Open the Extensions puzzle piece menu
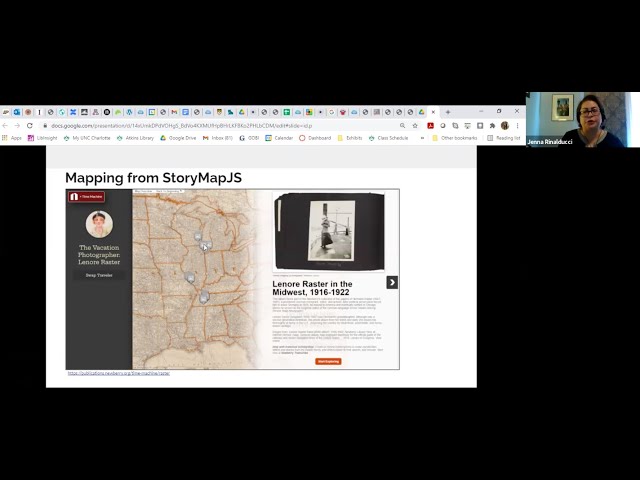 (492, 126)
